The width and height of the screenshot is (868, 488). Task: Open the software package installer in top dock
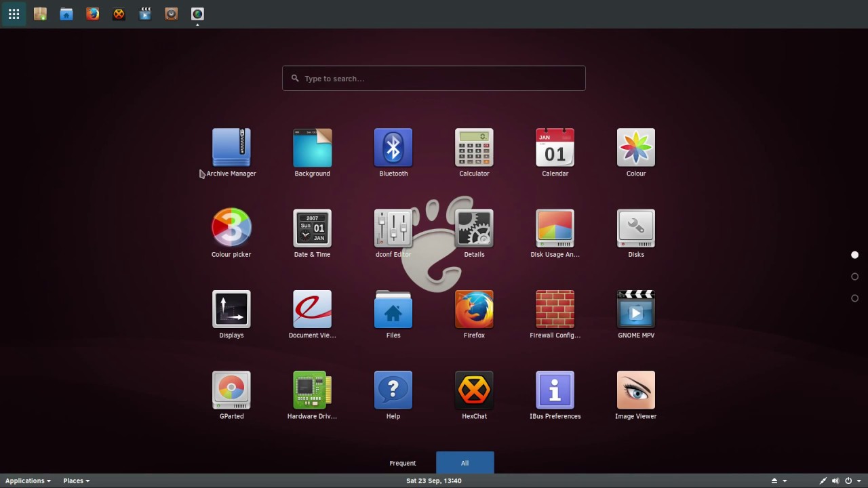click(40, 14)
